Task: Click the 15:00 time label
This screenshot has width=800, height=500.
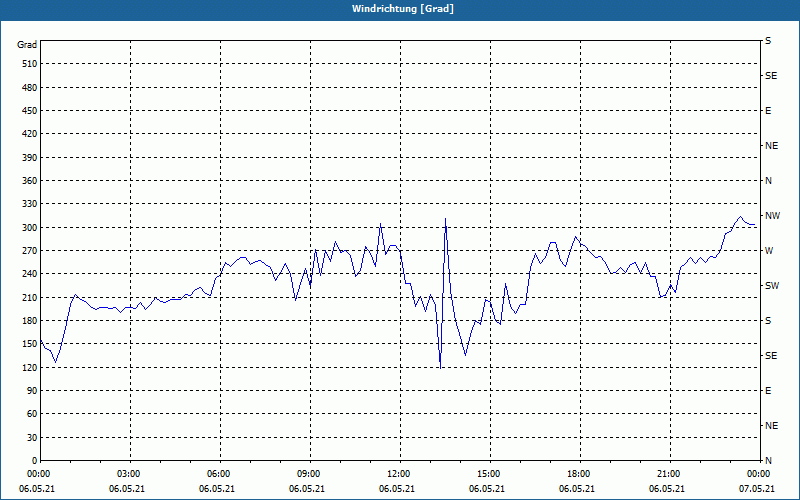Action: 488,474
